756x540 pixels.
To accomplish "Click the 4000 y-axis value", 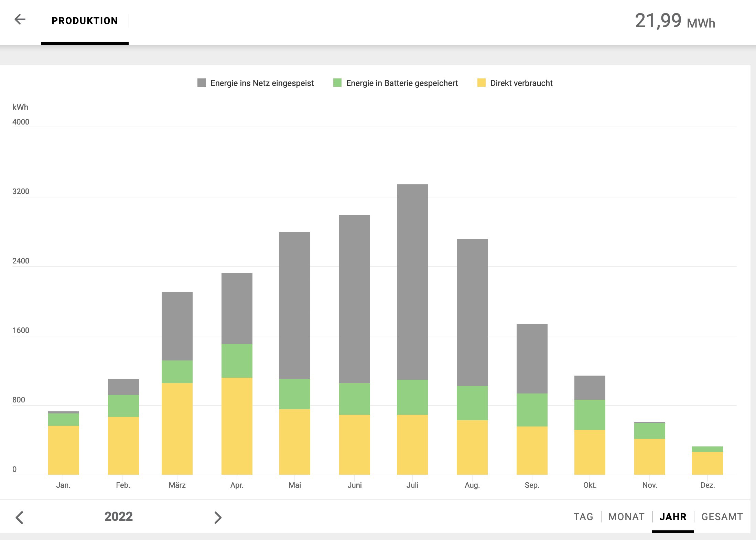I will pyautogui.click(x=21, y=122).
